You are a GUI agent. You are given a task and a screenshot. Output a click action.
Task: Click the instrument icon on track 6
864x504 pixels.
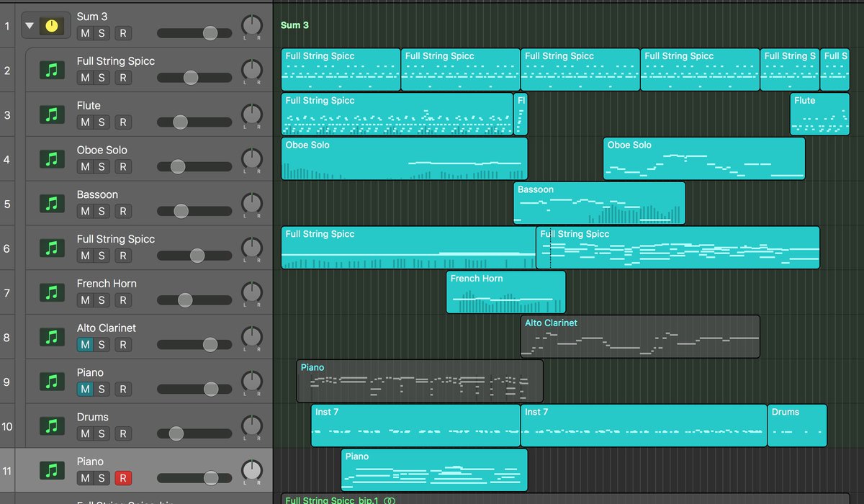(52, 248)
